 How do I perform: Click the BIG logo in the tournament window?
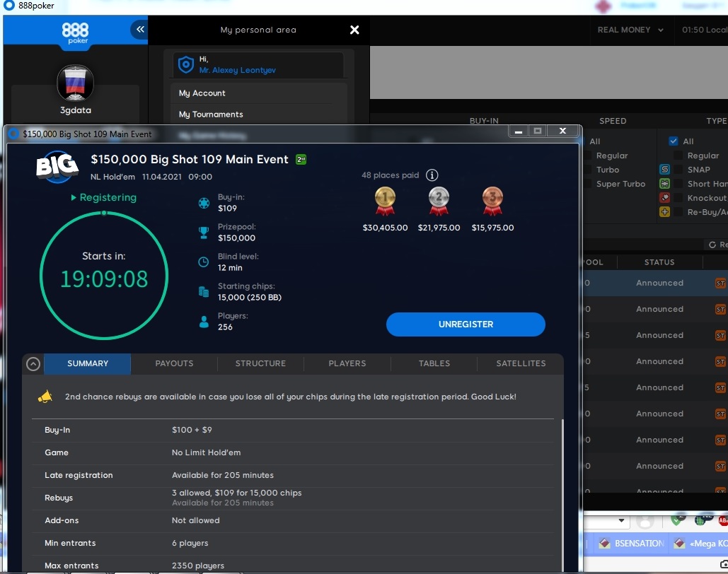click(x=57, y=165)
